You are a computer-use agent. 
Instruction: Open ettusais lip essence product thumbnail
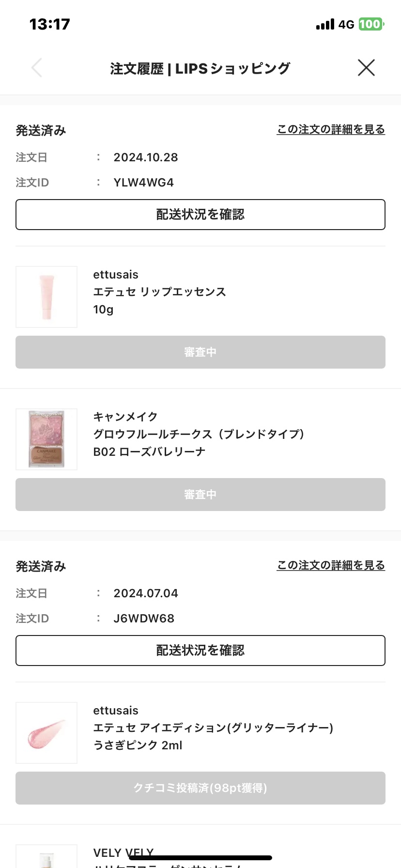coord(46,297)
